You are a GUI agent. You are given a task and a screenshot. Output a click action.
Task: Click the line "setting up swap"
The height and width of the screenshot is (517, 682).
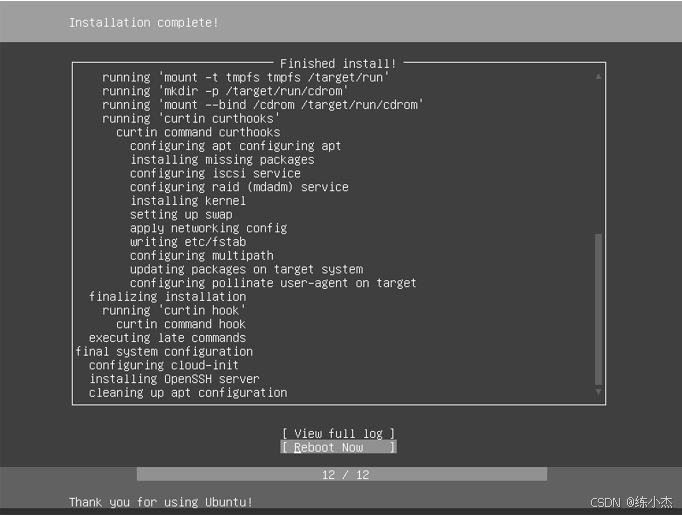(181, 214)
